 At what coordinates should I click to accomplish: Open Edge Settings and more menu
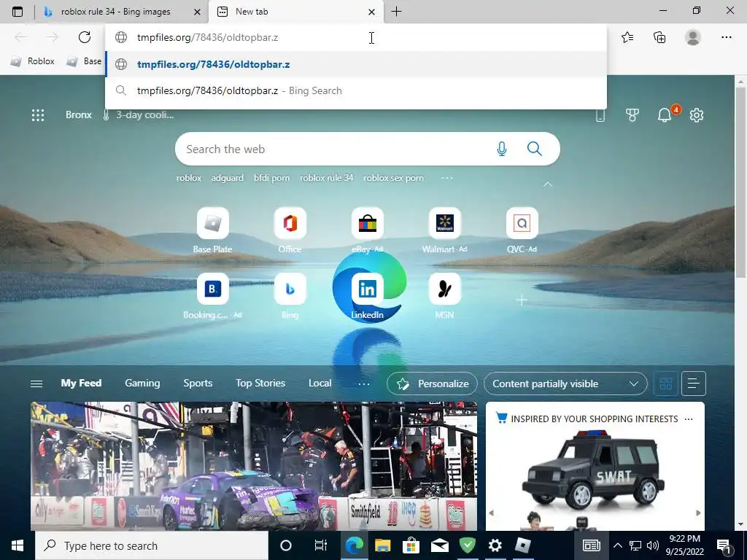726,37
